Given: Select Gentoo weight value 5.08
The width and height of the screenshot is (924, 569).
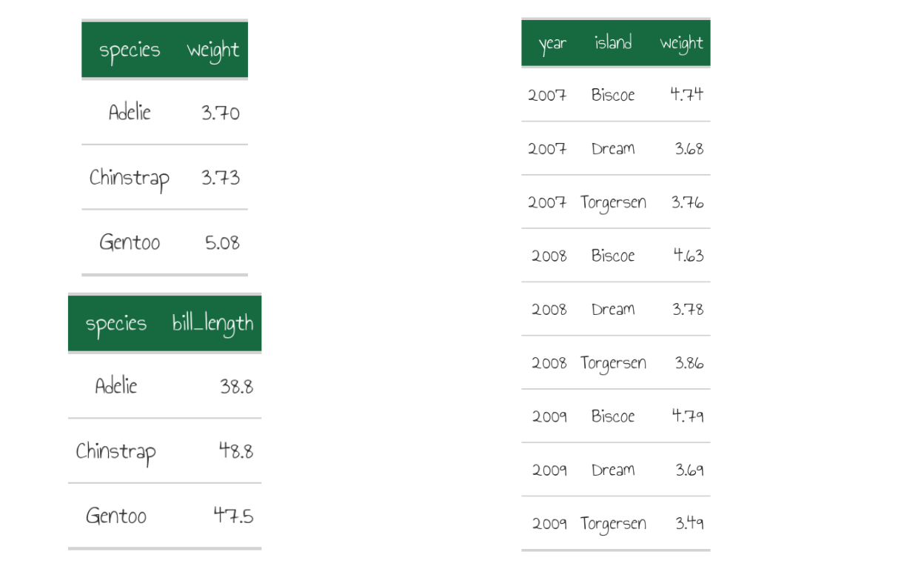Looking at the screenshot, I should (x=222, y=243).
